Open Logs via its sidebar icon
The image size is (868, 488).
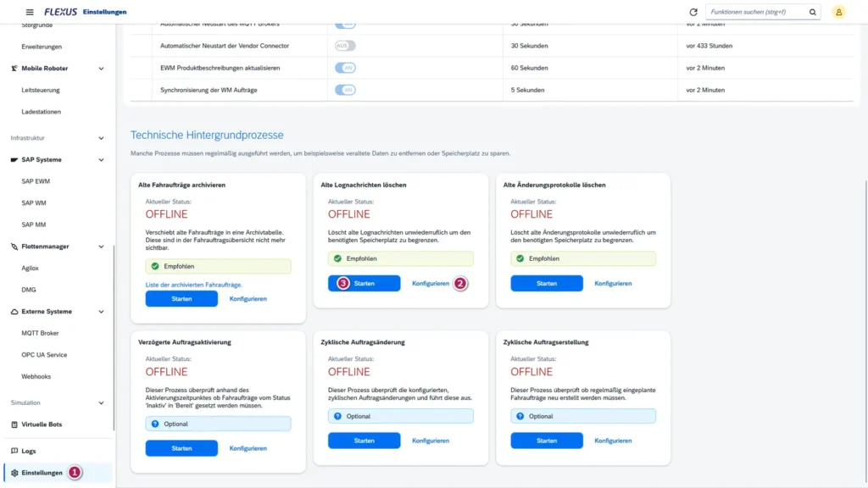[14, 451]
